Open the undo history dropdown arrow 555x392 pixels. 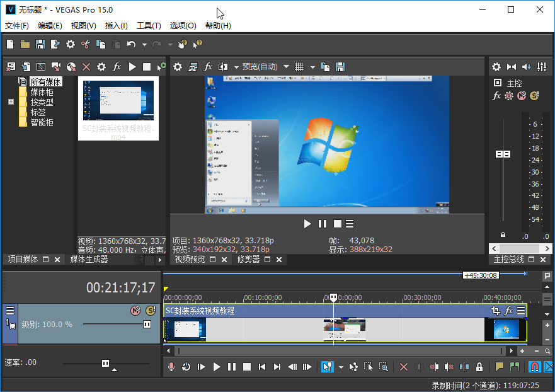point(144,45)
